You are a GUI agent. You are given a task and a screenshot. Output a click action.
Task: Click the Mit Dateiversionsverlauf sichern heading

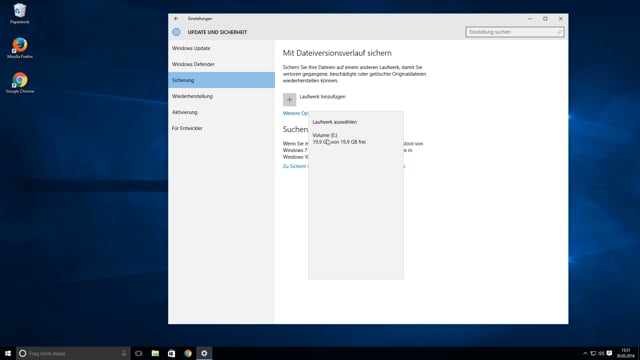[x=337, y=53]
